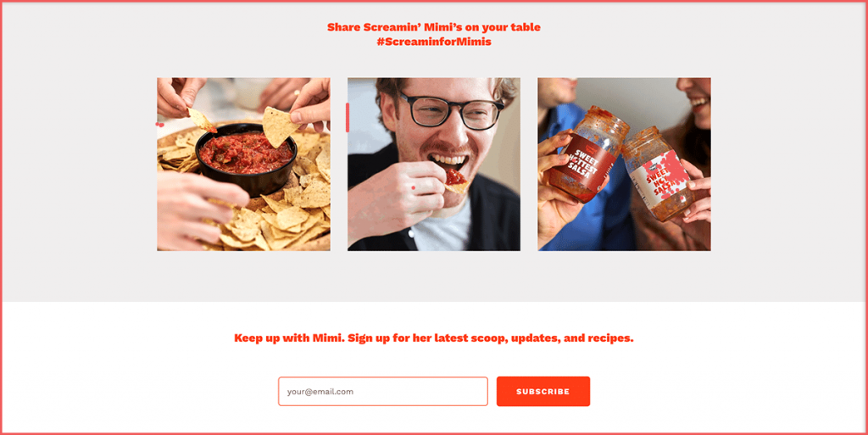The height and width of the screenshot is (435, 868).
Task: Click the chip held in upper-left hand
Action: [x=202, y=120]
